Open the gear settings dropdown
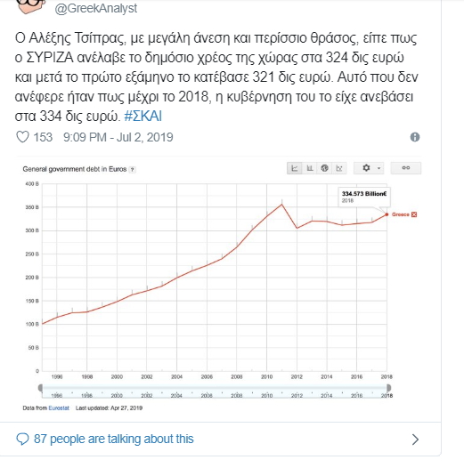The width and height of the screenshot is (464, 476). [x=369, y=168]
